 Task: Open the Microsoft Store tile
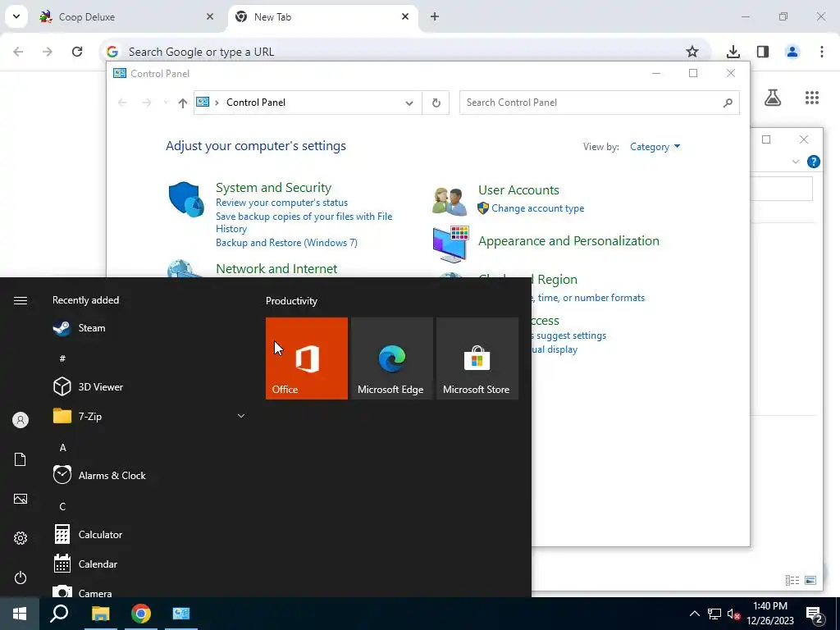pyautogui.click(x=477, y=358)
